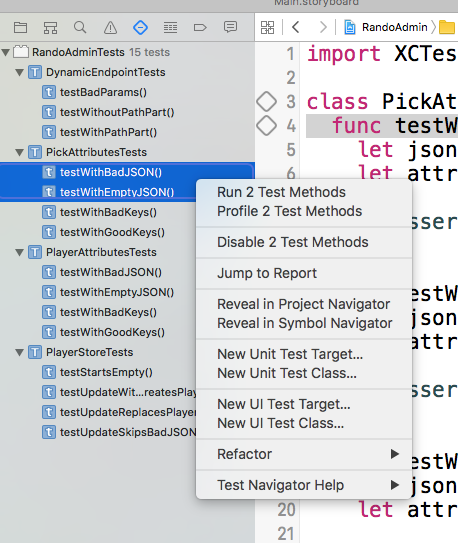Collapse the RandoAdminTests root group
The width and height of the screenshot is (458, 543).
(6, 52)
